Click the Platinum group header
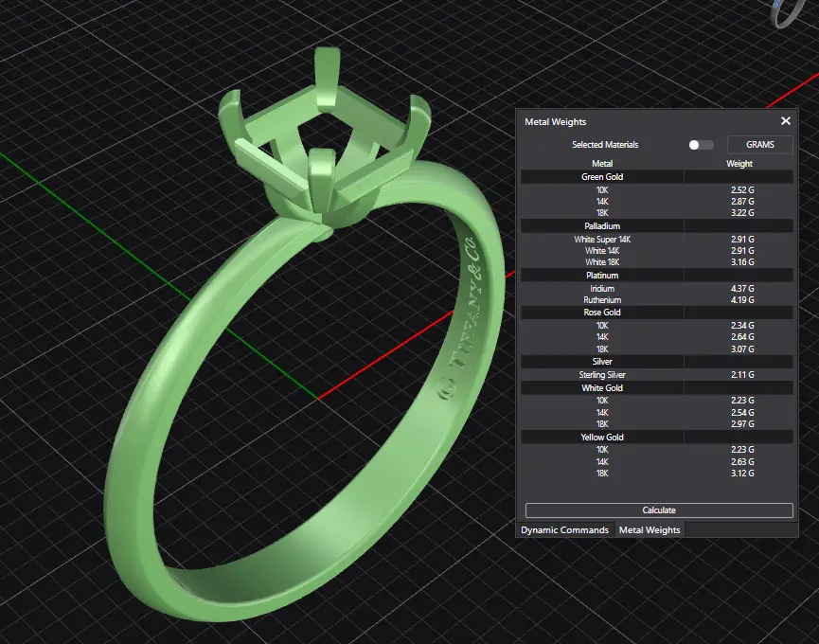Viewport: 819px width, 644px height. pyautogui.click(x=656, y=275)
